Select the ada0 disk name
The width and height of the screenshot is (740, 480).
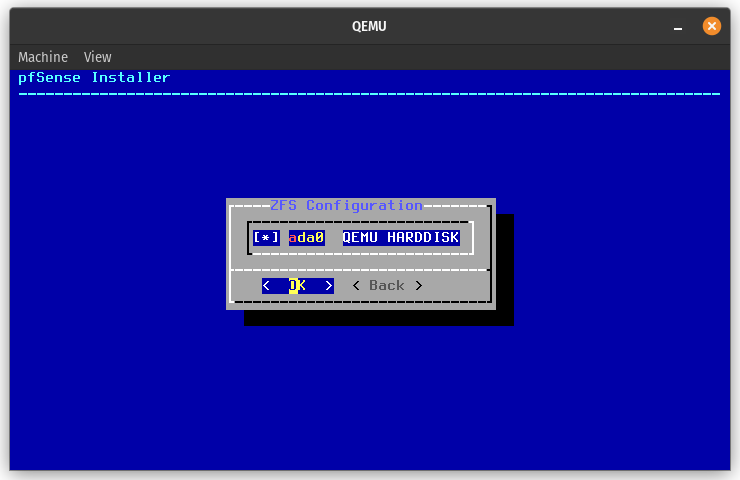tap(306, 237)
